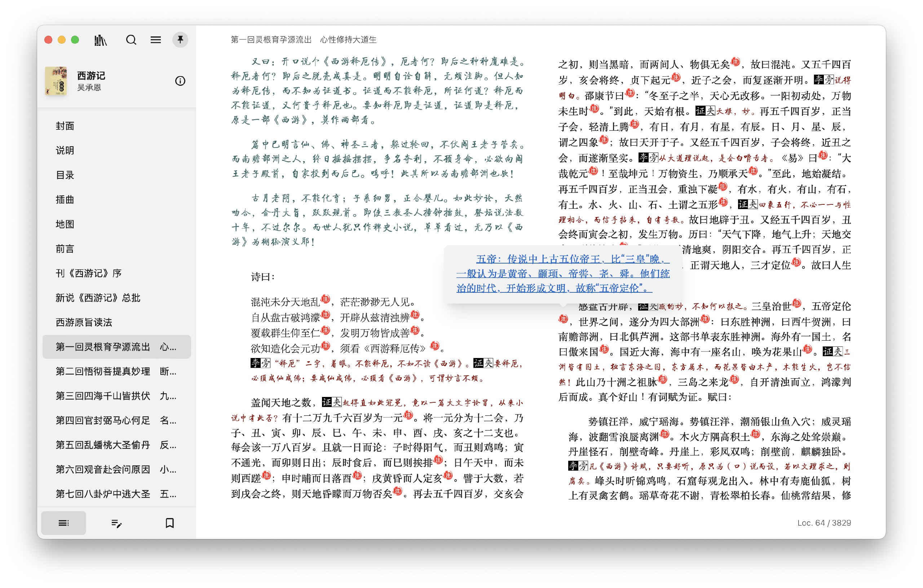This screenshot has width=923, height=588.
Task: Click the 诗曰 line in the text
Action: [x=263, y=277]
